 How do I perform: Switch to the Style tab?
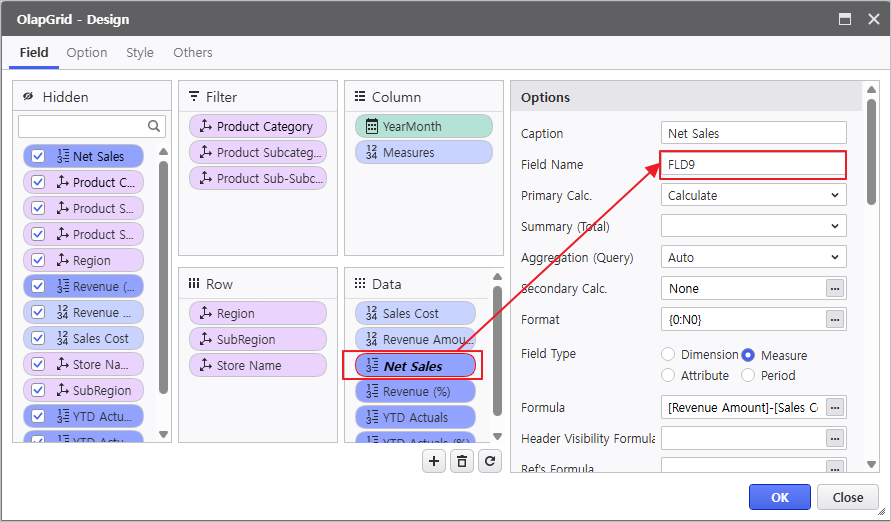click(x=140, y=52)
